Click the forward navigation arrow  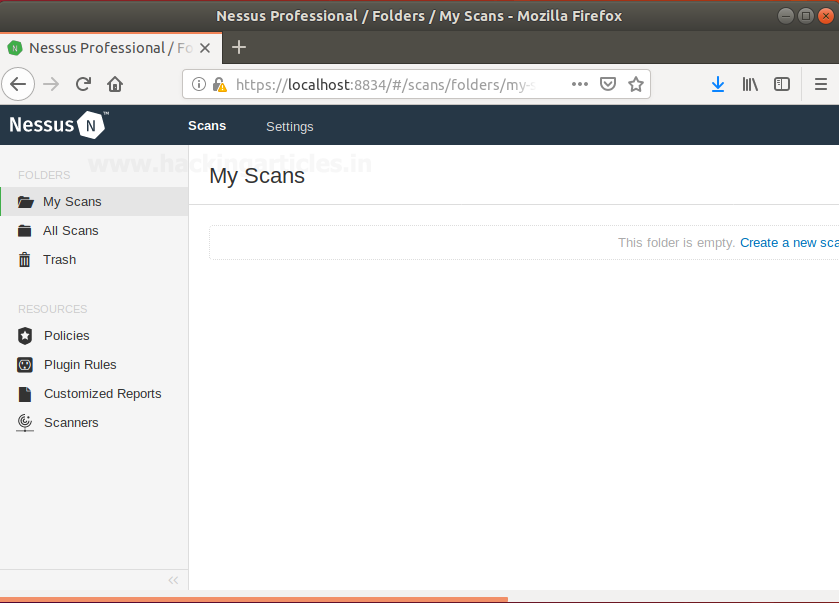click(x=51, y=85)
